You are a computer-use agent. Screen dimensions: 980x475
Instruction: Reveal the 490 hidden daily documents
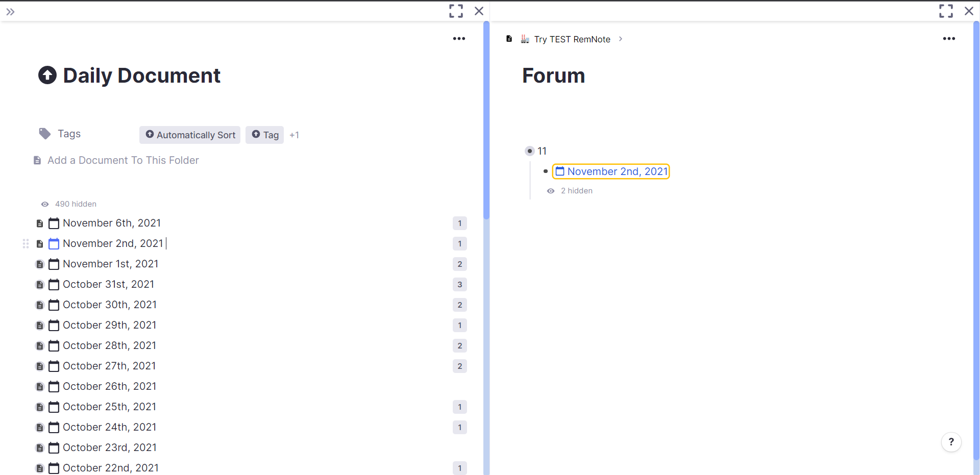click(x=68, y=204)
